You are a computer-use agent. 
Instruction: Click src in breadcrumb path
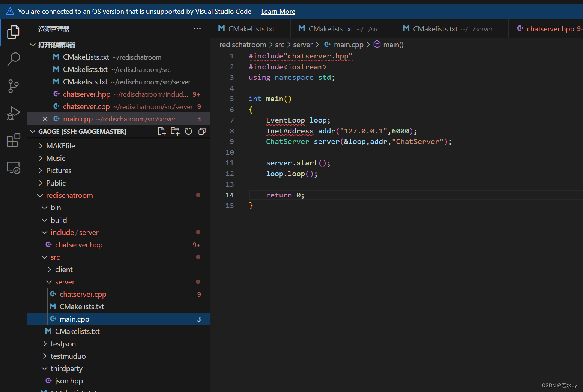279,45
